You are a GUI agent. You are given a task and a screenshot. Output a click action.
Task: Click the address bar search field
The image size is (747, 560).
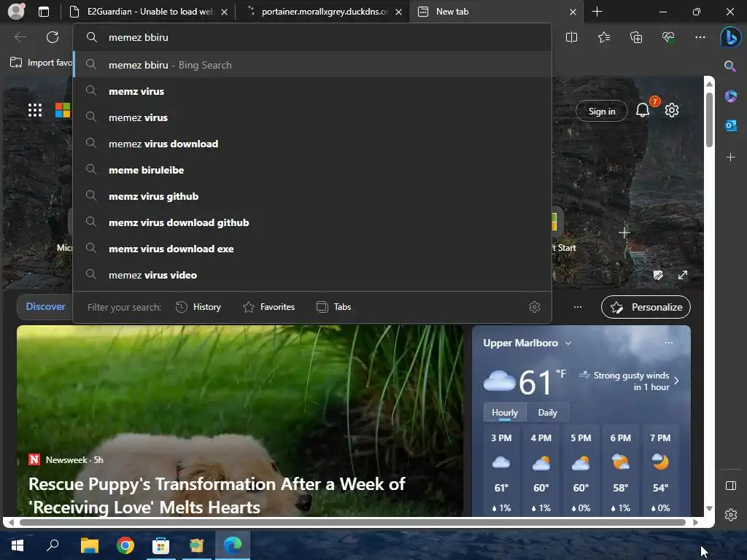[x=312, y=37]
